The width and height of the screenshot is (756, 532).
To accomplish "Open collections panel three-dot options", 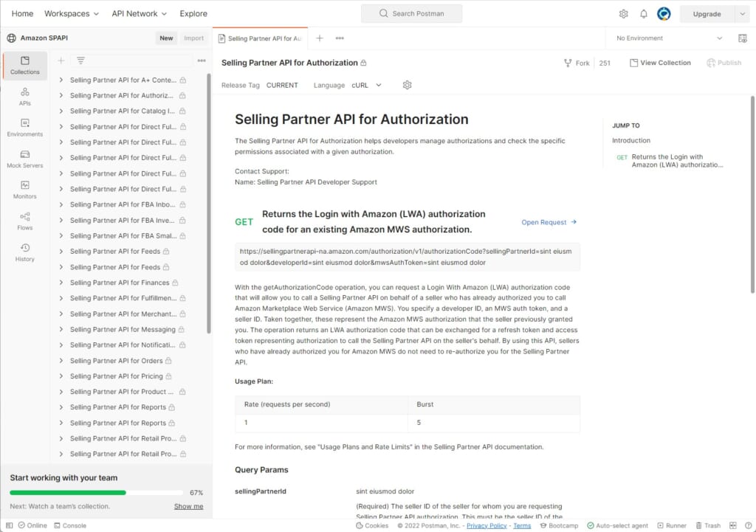I will pyautogui.click(x=202, y=61).
